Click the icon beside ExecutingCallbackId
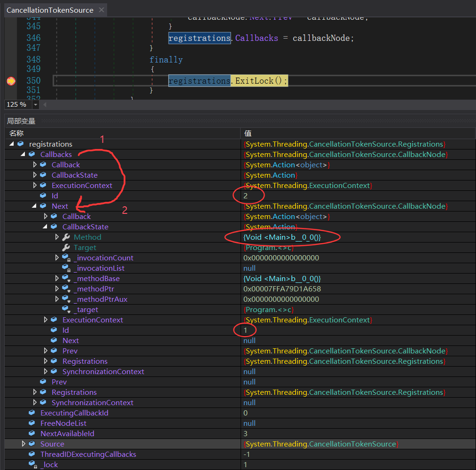476x470 pixels. click(x=31, y=413)
